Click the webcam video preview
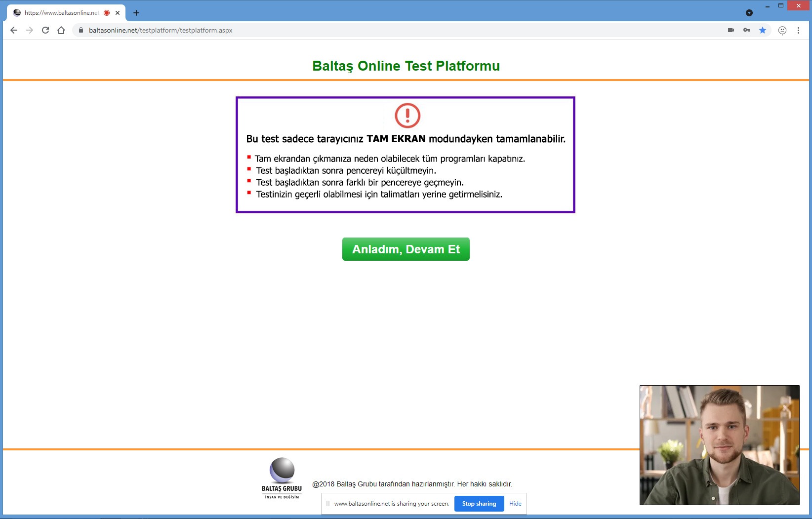812x519 pixels. point(719,445)
